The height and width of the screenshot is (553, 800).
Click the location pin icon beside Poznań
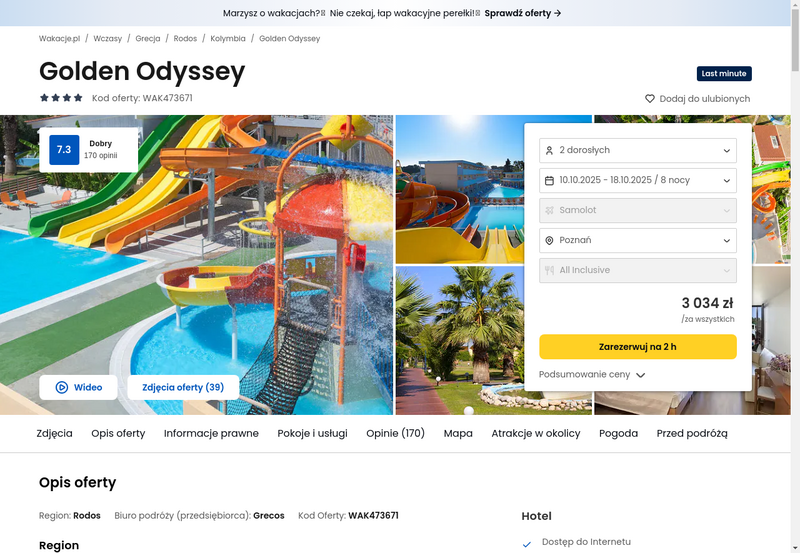pos(549,240)
